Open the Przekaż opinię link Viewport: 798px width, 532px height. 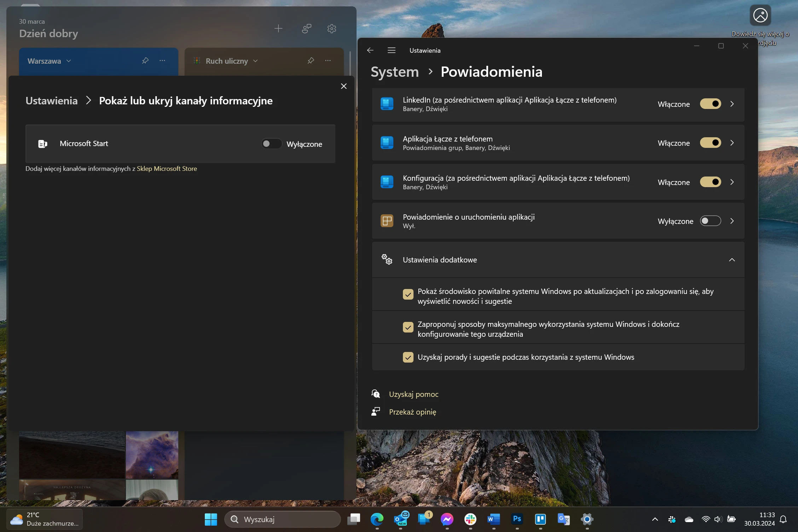pos(412,412)
